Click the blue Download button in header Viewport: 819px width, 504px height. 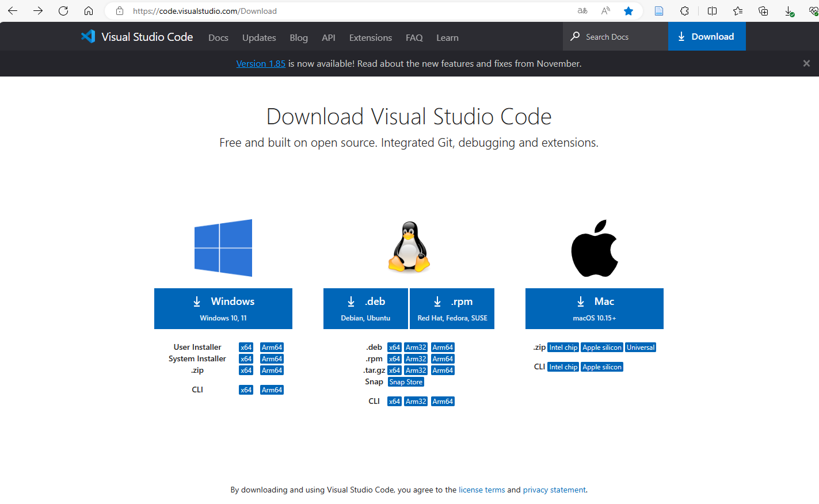tap(707, 36)
